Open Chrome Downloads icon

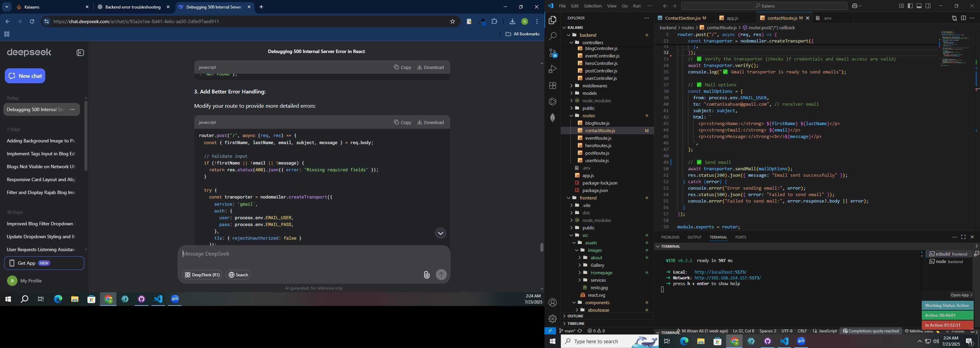click(x=512, y=22)
